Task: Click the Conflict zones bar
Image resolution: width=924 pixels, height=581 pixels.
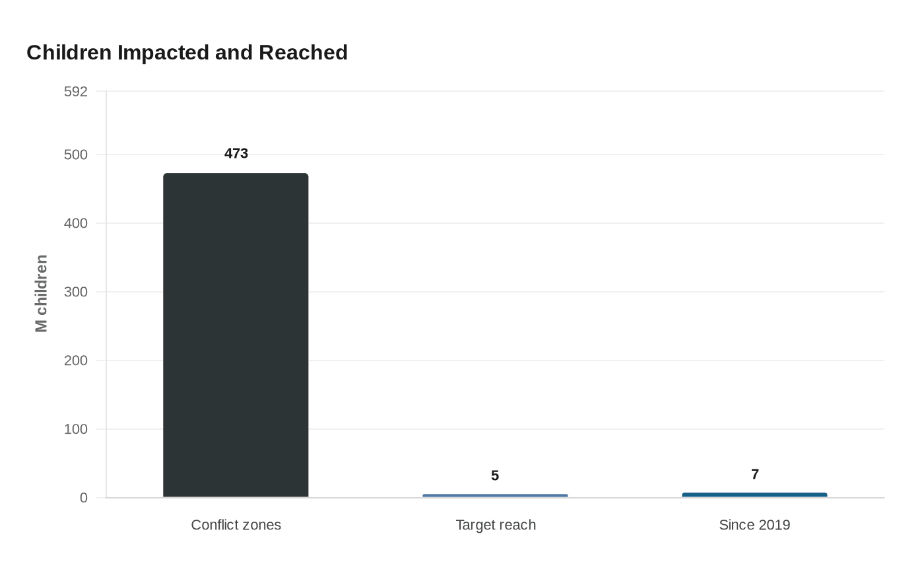Action: coord(236,335)
